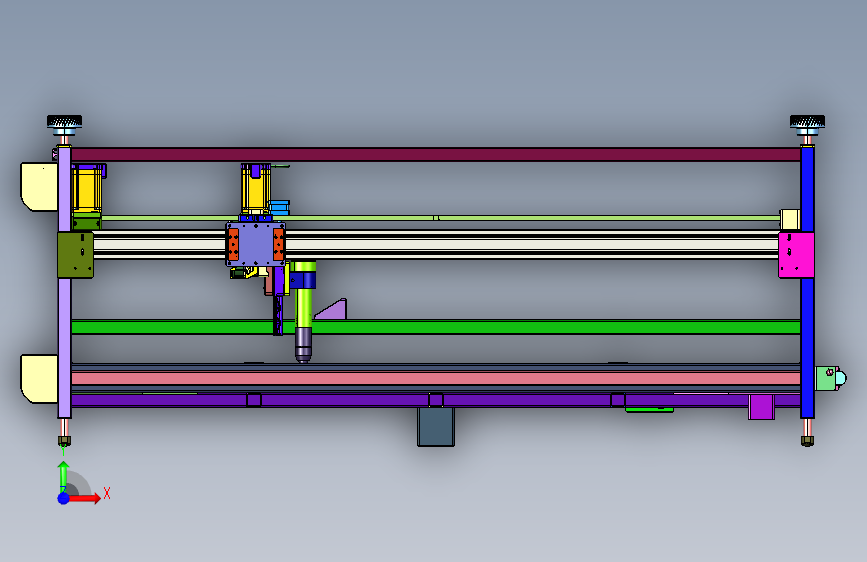The height and width of the screenshot is (562, 867).
Task: Pick the yellow motor above the carriage
Action: pyautogui.click(x=255, y=188)
